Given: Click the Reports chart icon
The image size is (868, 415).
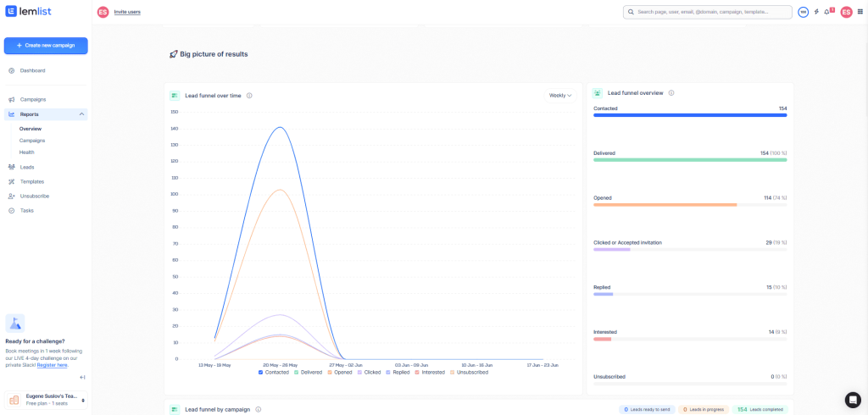Looking at the screenshot, I should (x=12, y=114).
